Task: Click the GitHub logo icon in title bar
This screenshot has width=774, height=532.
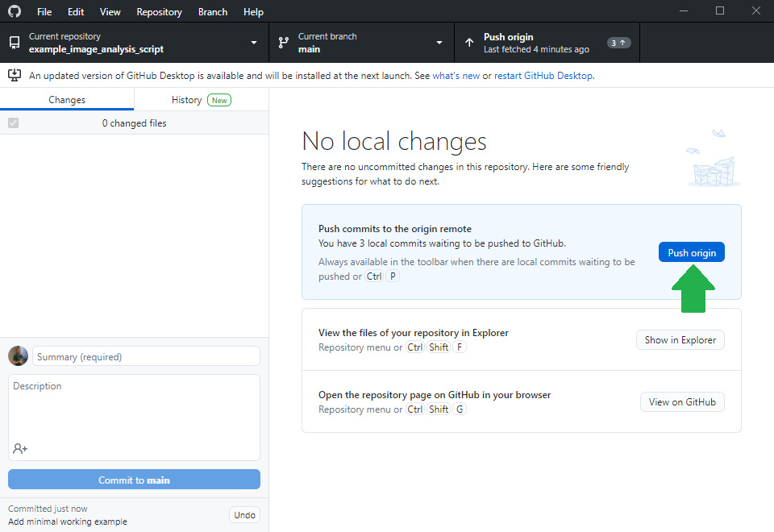Action: pos(15,12)
